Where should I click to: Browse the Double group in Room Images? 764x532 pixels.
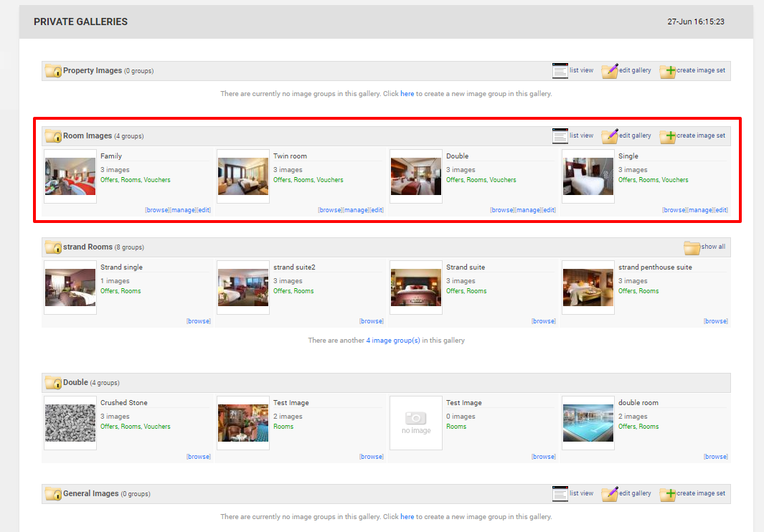[x=502, y=210]
